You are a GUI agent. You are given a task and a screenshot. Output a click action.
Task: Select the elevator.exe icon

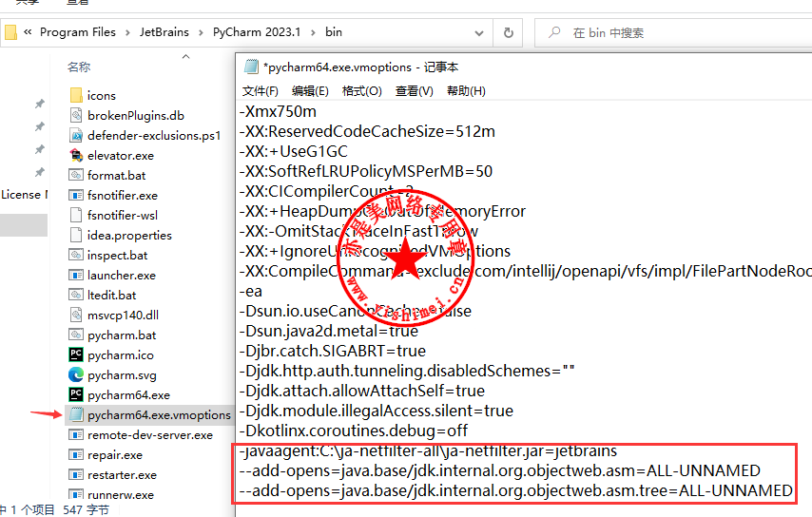76,155
